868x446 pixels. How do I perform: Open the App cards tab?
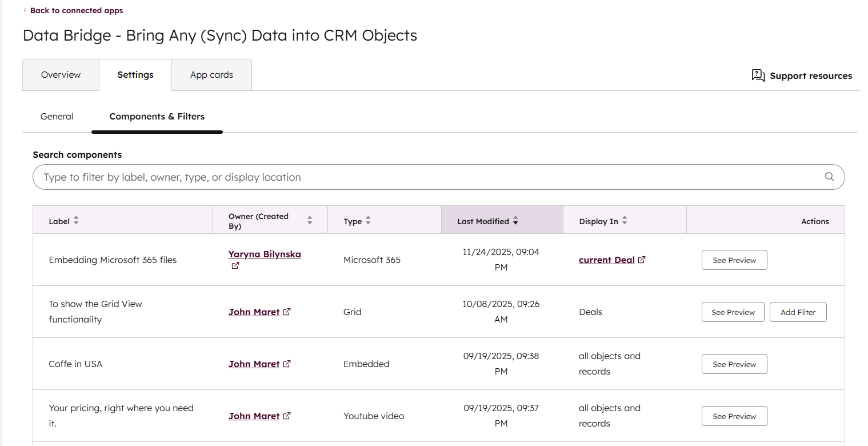coord(211,75)
